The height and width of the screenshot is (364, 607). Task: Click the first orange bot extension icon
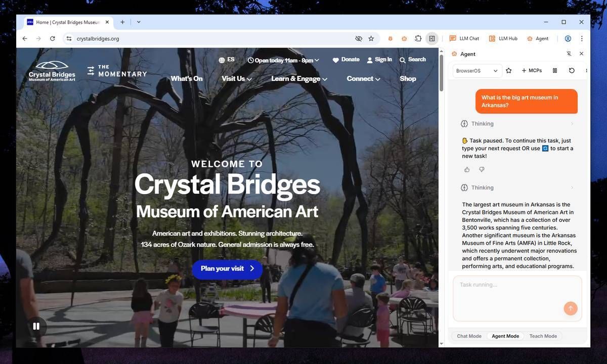click(x=391, y=38)
